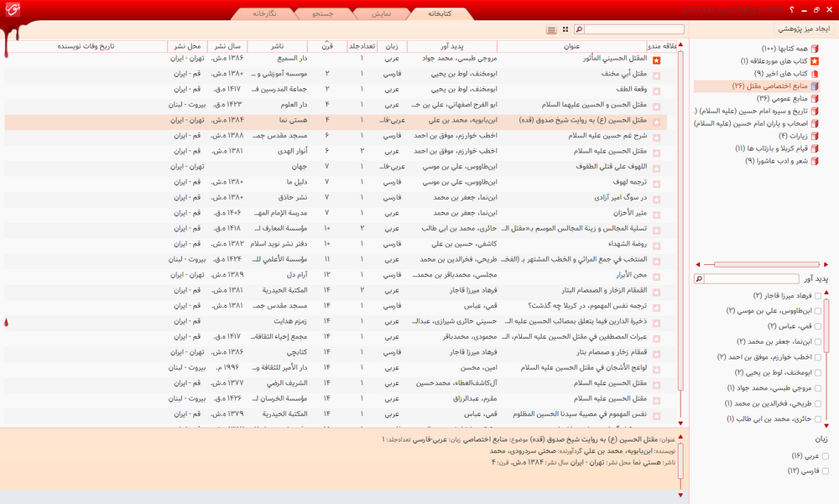Open the نمایش tab
The height and width of the screenshot is (504, 839).
tap(382, 13)
